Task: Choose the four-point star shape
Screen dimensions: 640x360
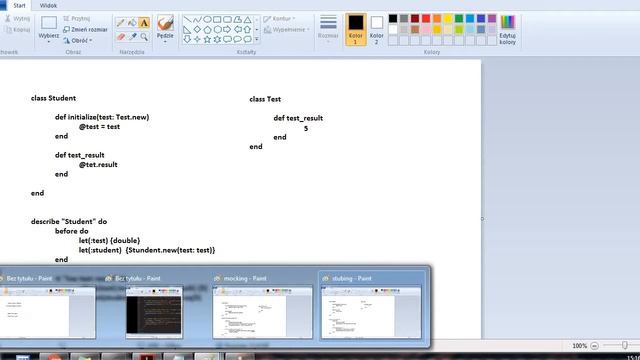Action: click(197, 39)
